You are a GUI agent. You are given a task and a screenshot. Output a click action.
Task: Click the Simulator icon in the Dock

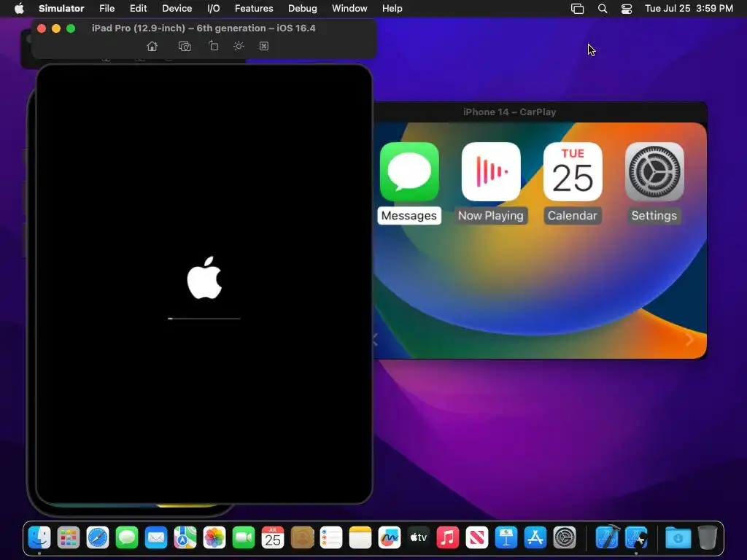coord(636,538)
